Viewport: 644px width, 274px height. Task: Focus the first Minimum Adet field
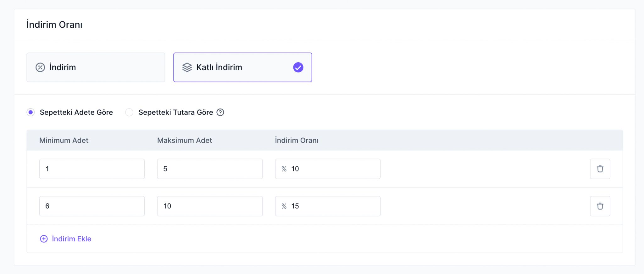coord(92,169)
